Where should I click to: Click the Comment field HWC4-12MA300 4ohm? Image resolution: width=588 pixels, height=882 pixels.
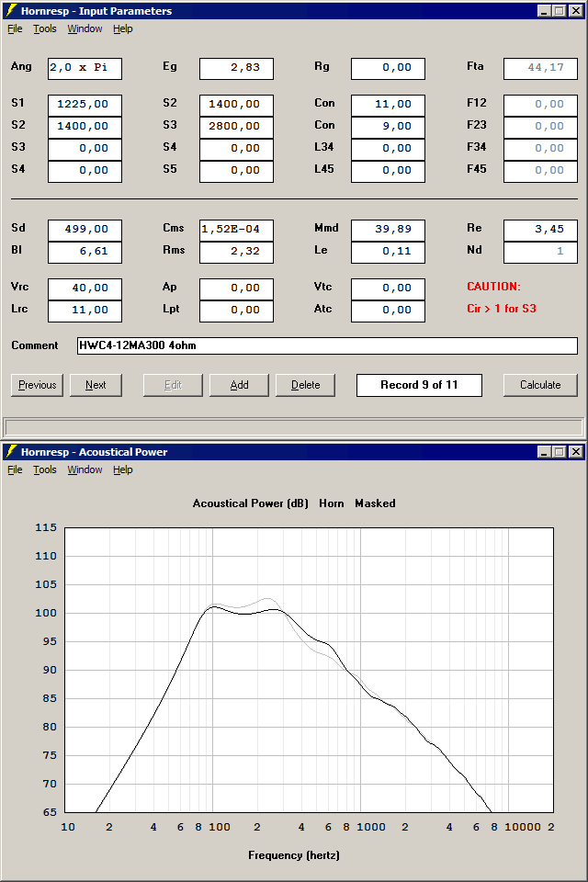[327, 346]
